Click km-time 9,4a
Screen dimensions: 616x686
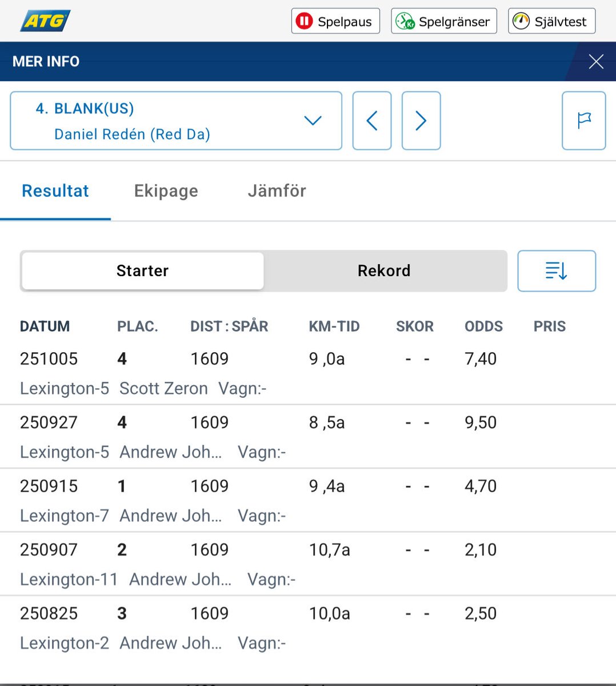327,486
